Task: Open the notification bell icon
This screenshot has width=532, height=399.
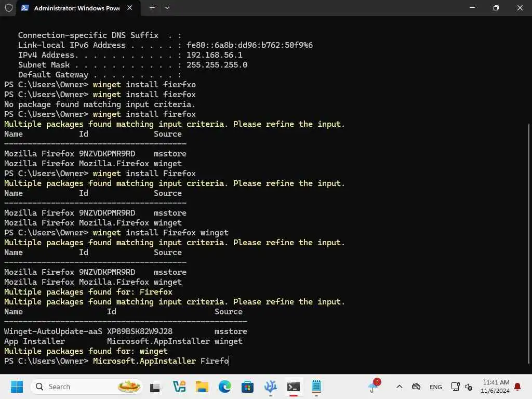Action: point(517,387)
